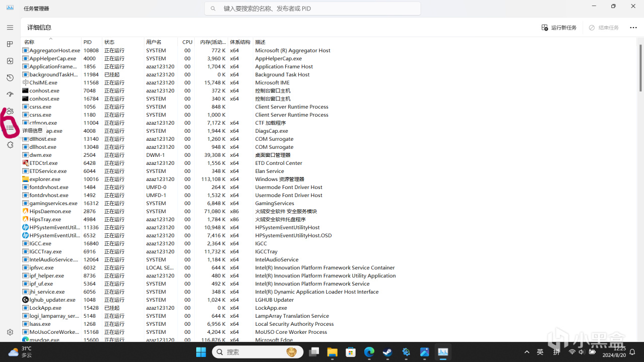Screen dimensions: 644x362
Task: Click the lghub_updater.exe Logitech icon
Action: [25, 300]
